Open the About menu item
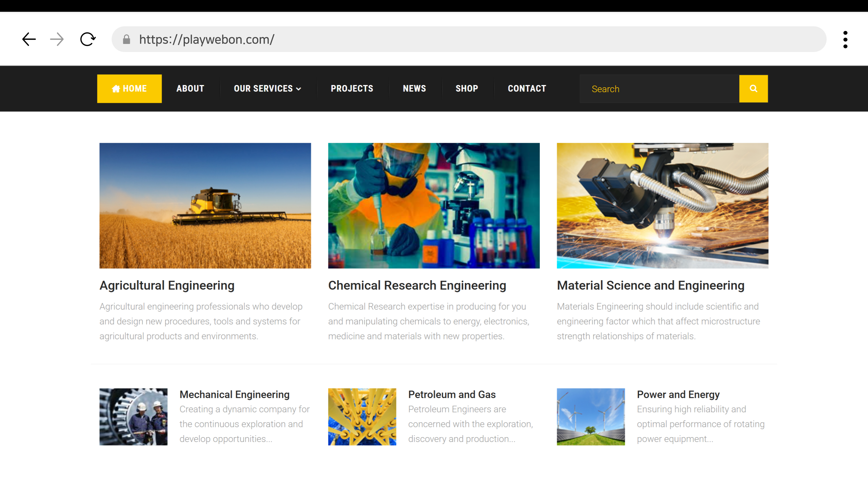The width and height of the screenshot is (868, 488). point(190,88)
